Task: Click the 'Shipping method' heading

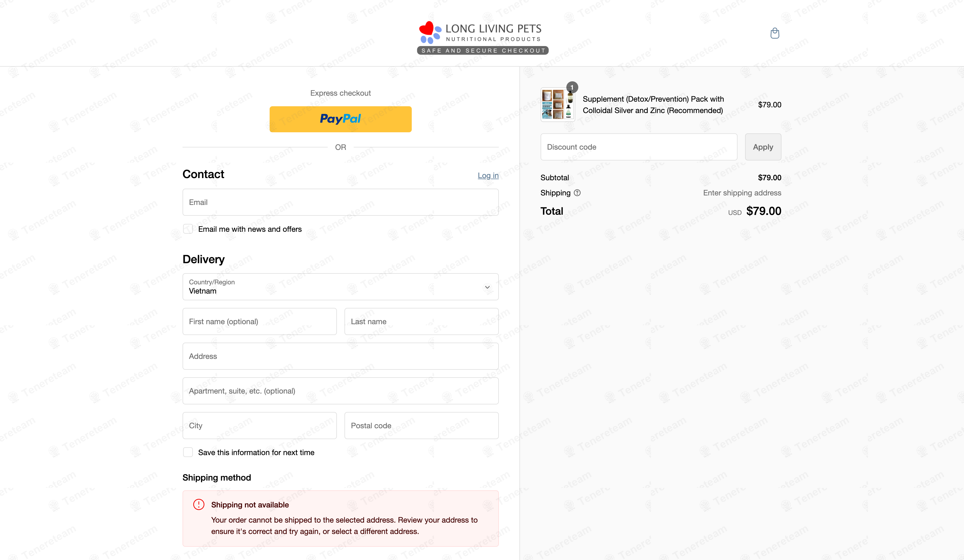Action: pyautogui.click(x=216, y=478)
